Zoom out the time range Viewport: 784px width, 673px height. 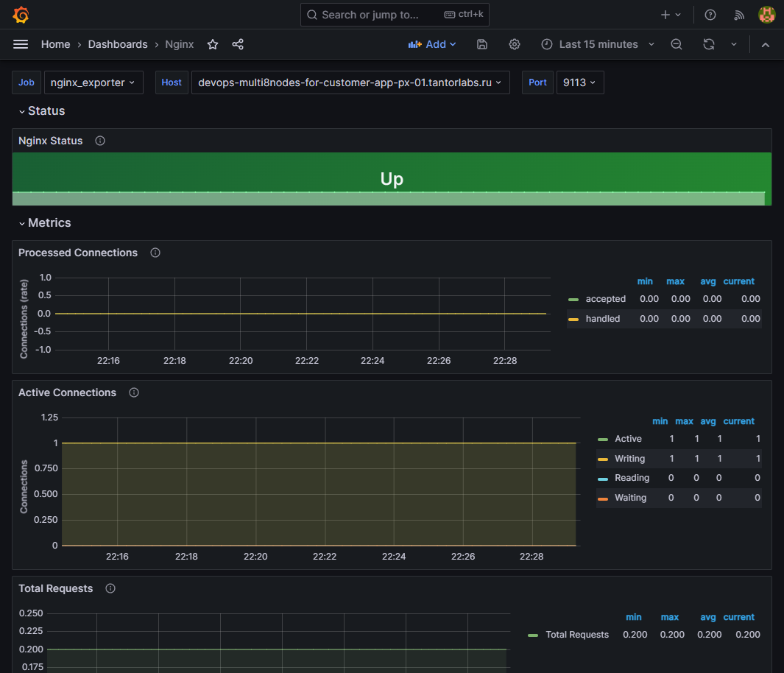coord(677,44)
